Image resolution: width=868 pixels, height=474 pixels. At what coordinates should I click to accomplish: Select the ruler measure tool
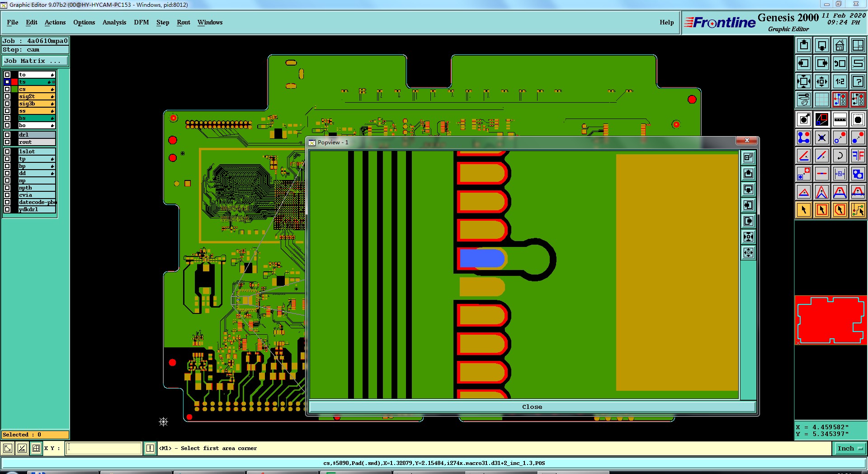[840, 119]
